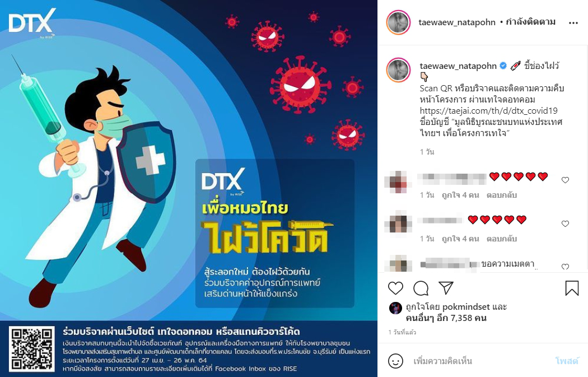Like the post with the heart icon
This screenshot has width=588, height=377.
click(x=395, y=288)
